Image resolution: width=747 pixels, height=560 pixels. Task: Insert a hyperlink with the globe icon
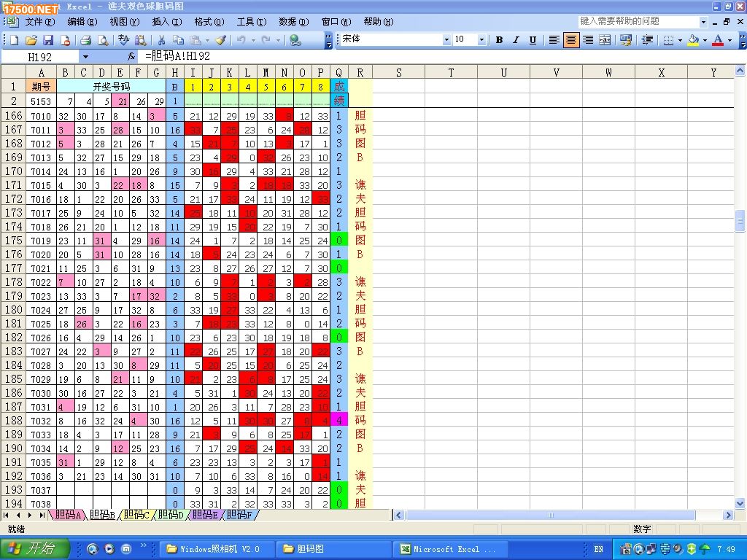pos(295,40)
